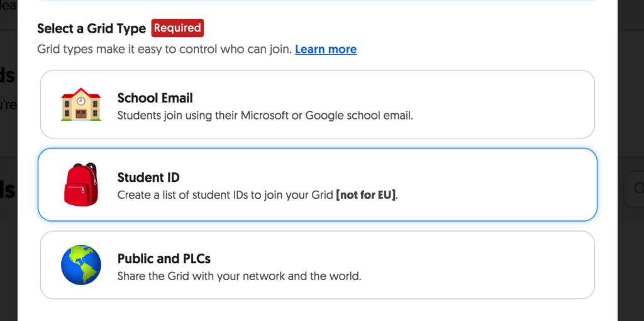Click the input field edge above the heading

pos(317,1)
